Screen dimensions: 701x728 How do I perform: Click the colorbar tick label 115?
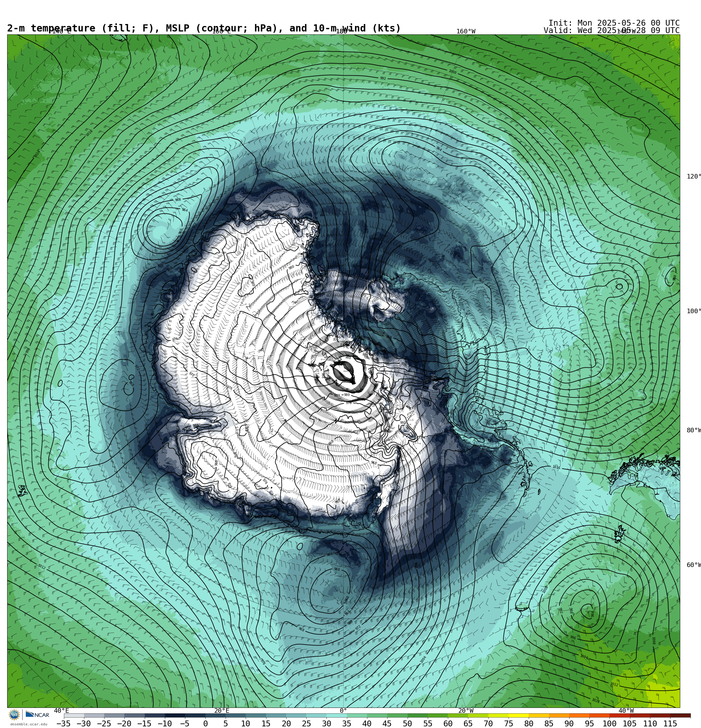[x=670, y=723]
